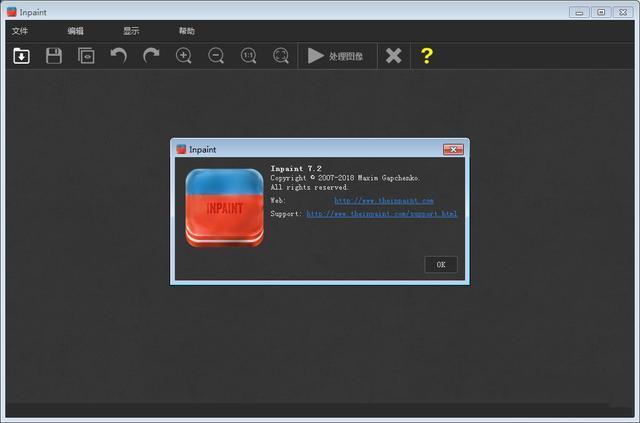Viewport: 640px width, 423px height.
Task: Click OK in the About dialog
Action: (441, 265)
